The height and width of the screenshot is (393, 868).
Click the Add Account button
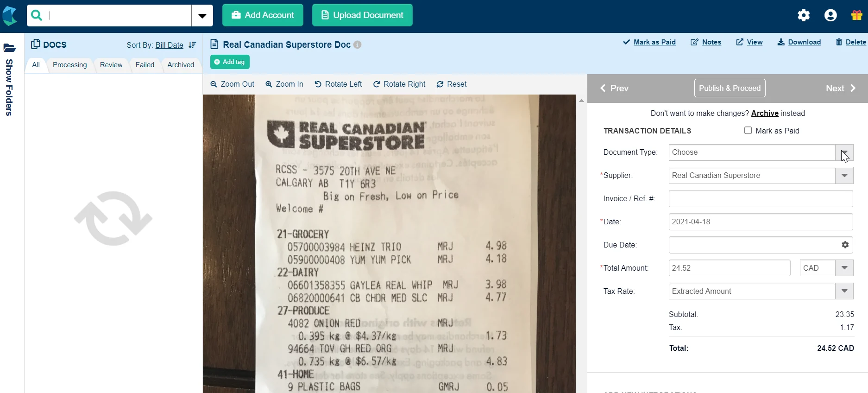coord(263,15)
